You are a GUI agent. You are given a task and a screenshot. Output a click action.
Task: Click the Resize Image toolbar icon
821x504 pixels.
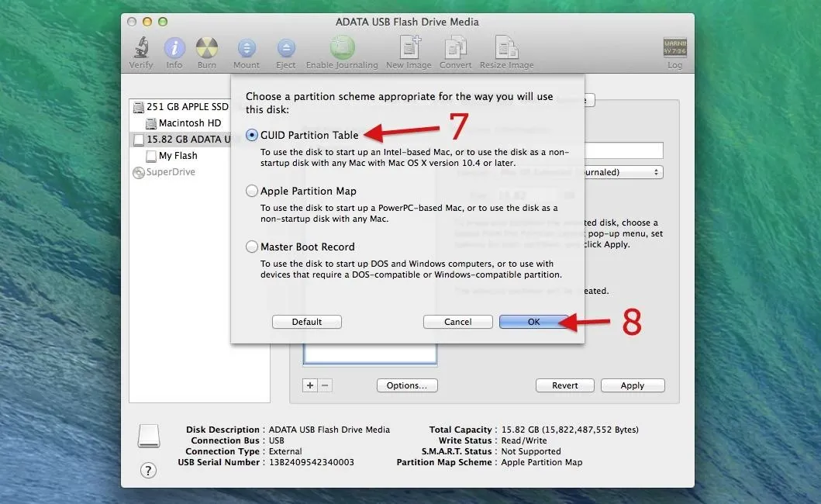click(506, 47)
